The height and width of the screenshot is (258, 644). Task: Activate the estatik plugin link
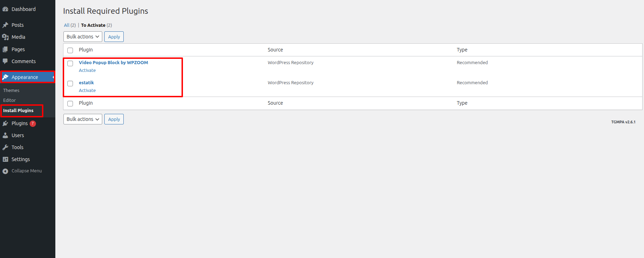pos(87,91)
